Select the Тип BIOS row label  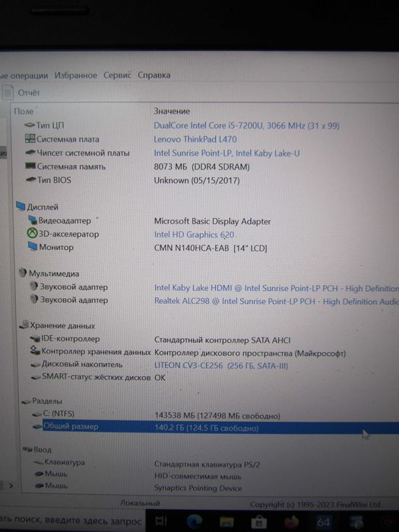tap(54, 180)
